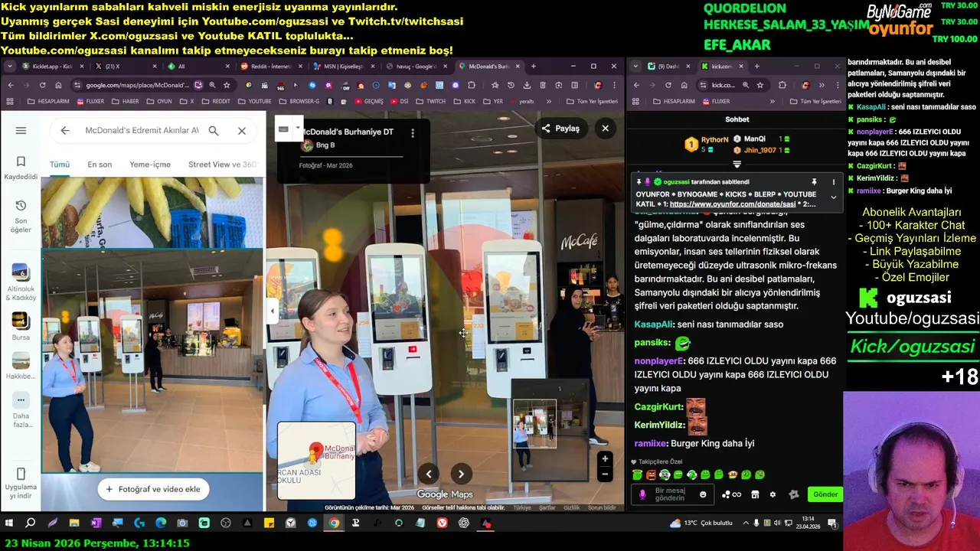980x551 pixels.
Task: Open the Windows Start menu
Action: click(x=9, y=523)
